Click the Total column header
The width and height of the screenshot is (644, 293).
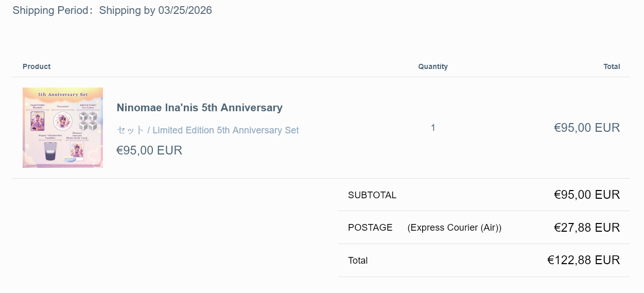pos(612,66)
